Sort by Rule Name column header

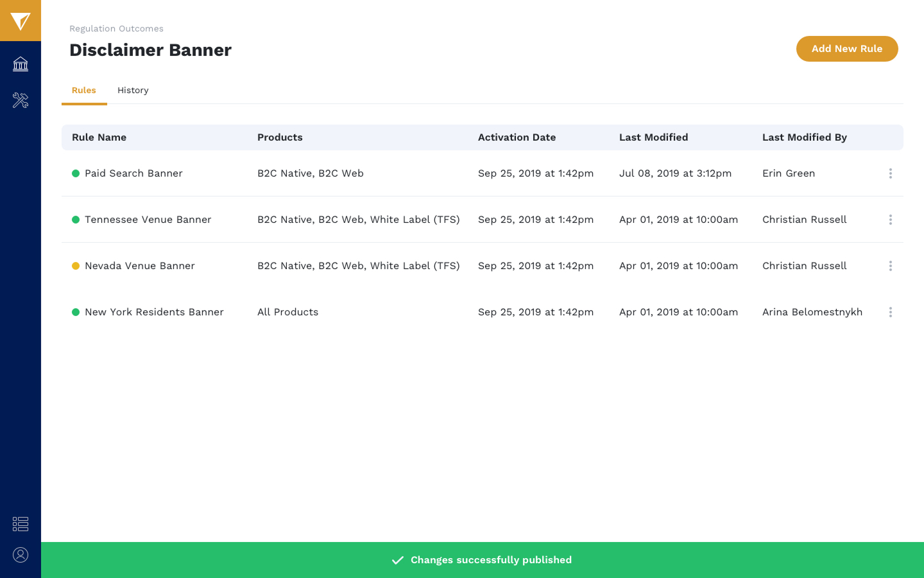point(99,137)
